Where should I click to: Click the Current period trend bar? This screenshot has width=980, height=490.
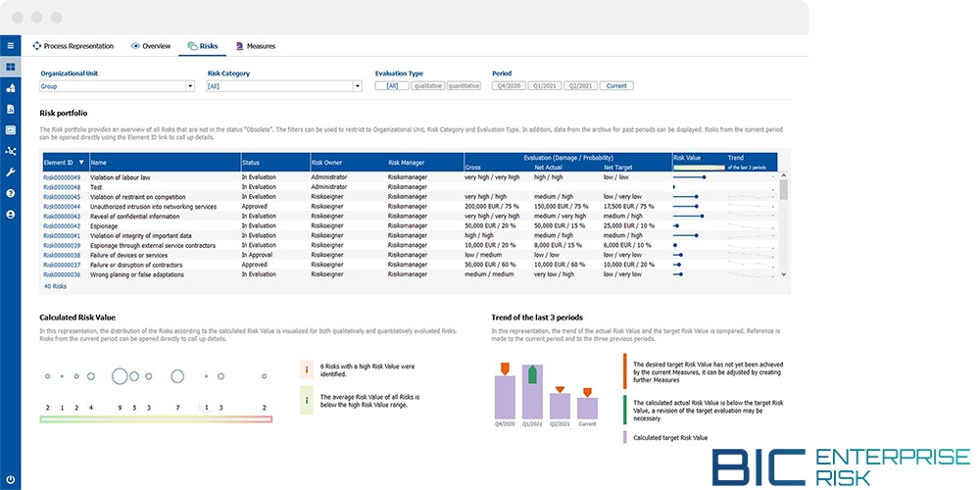click(x=587, y=408)
